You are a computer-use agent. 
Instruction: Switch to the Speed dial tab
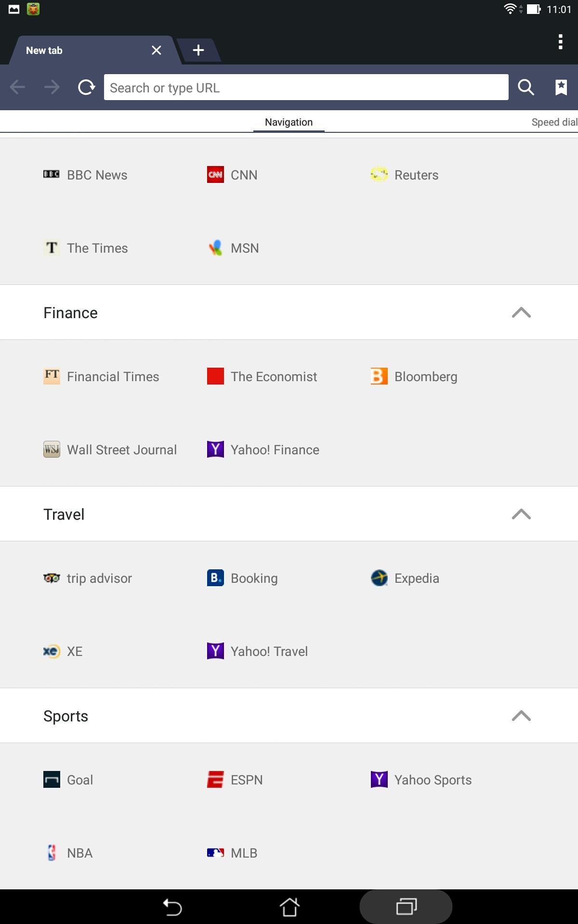[554, 122]
